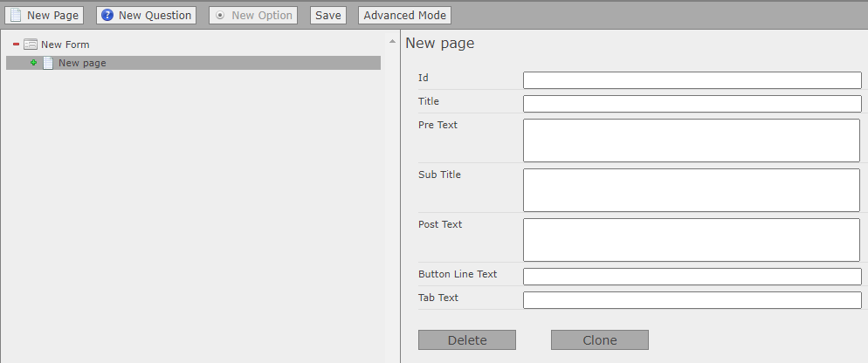Click into the Title text field

[692, 104]
